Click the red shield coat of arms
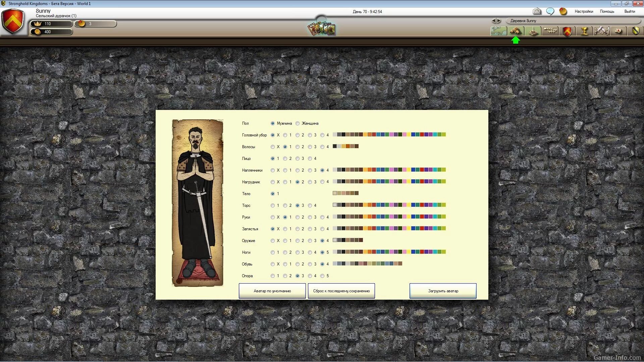This screenshot has height=362, width=644. point(13,21)
